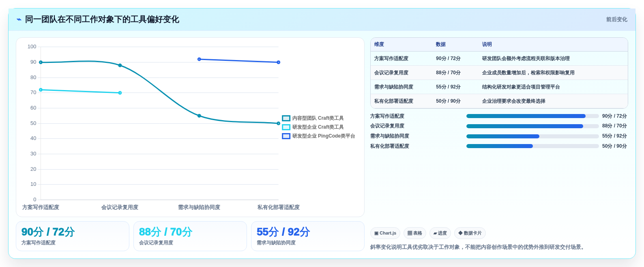Click legend label 研发型企业 Craft类工具
Viewport: 644px width, 267px height.
[318, 127]
